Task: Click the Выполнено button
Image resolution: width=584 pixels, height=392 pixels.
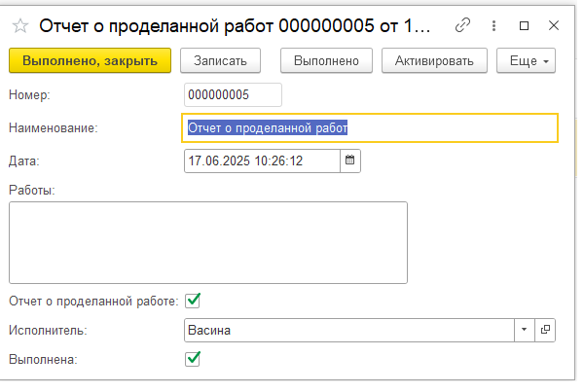Action: (326, 60)
